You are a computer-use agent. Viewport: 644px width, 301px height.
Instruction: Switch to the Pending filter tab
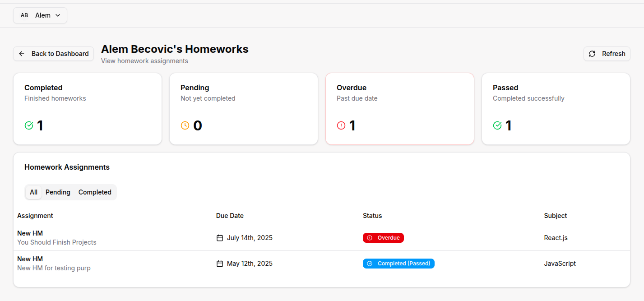click(58, 192)
